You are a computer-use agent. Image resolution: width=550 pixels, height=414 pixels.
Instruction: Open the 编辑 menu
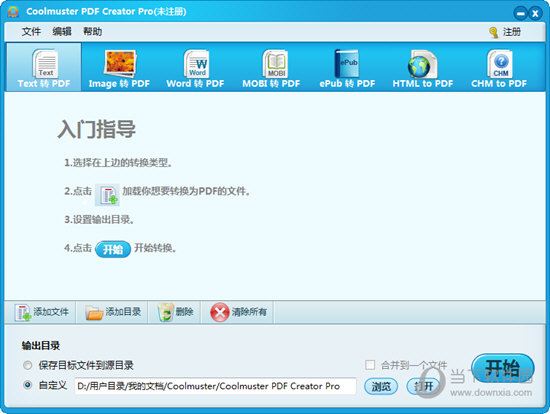62,32
